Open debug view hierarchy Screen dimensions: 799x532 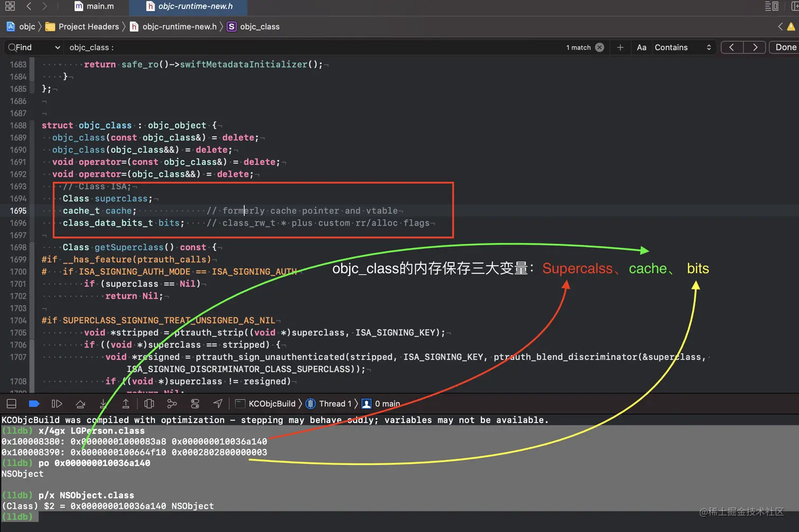149,404
